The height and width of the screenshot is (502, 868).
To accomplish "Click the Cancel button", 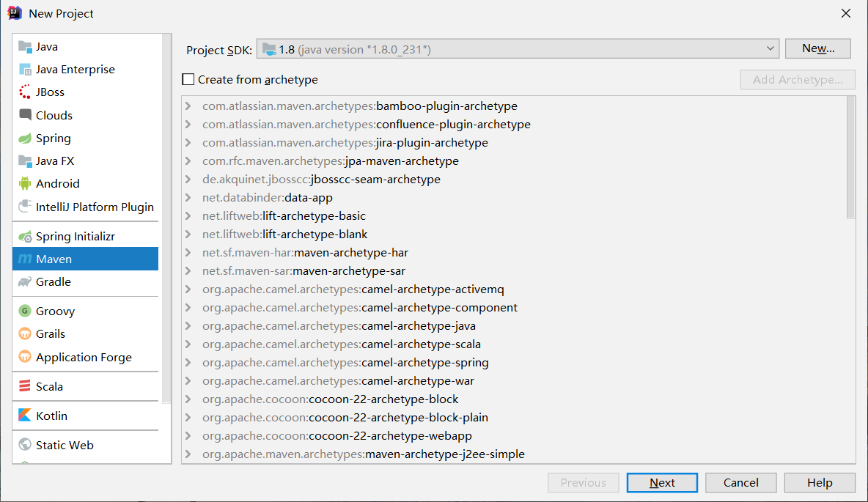I will (740, 483).
